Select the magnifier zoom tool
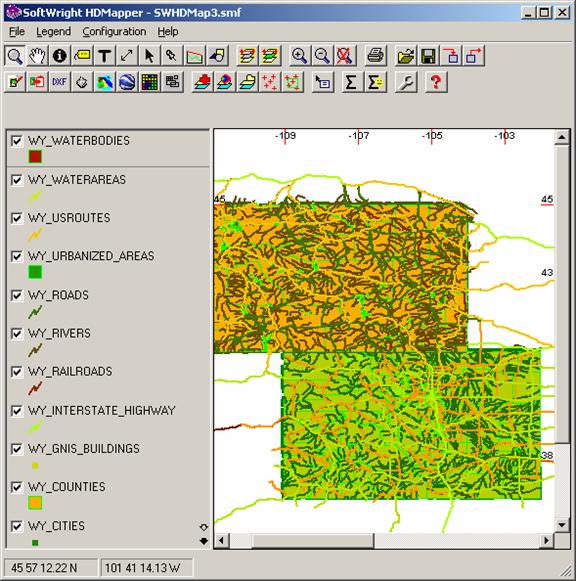Screen dimensions: 576x581 (15, 56)
